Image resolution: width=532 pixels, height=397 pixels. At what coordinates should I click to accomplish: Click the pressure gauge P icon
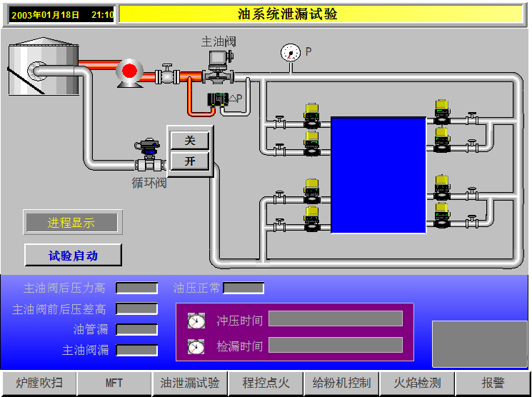tap(291, 54)
